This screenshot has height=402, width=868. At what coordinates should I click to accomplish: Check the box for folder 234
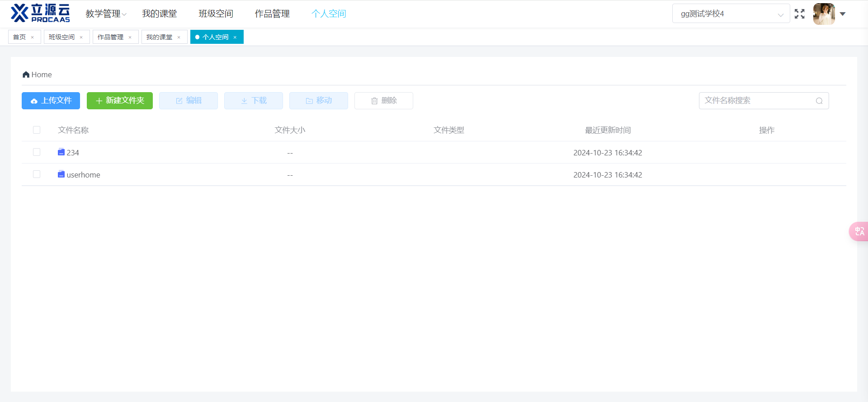point(37,152)
